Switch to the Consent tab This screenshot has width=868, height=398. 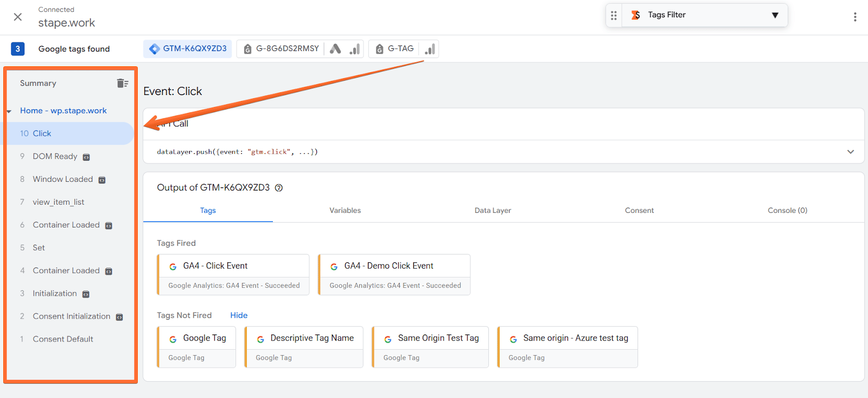(639, 211)
